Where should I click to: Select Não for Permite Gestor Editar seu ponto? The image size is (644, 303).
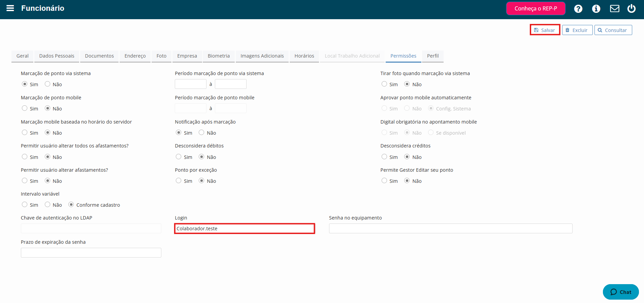click(x=407, y=180)
